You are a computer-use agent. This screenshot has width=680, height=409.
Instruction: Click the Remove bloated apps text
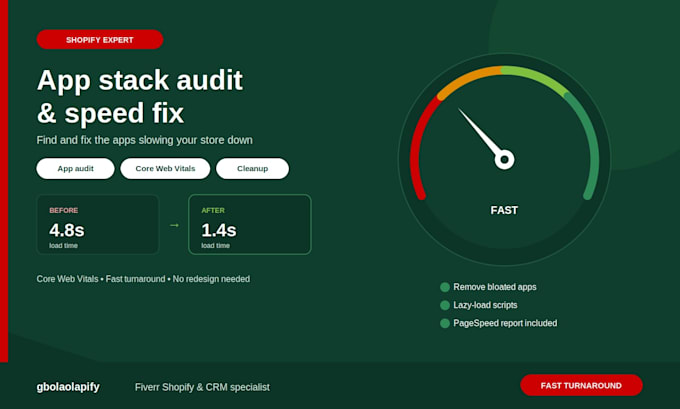pos(495,287)
